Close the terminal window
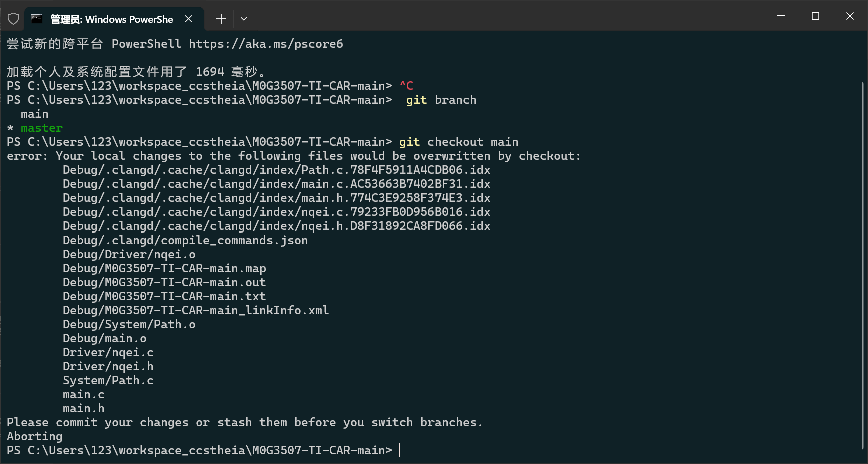 click(850, 16)
